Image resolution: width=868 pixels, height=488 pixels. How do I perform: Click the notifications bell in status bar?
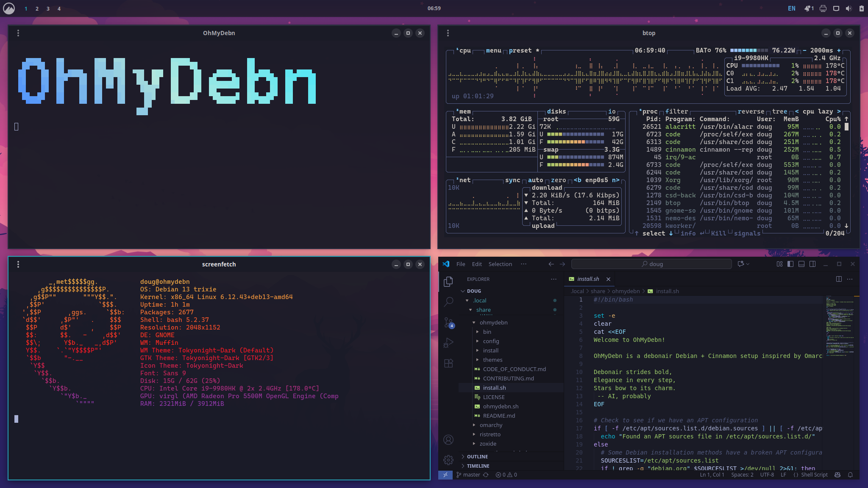[850, 475]
